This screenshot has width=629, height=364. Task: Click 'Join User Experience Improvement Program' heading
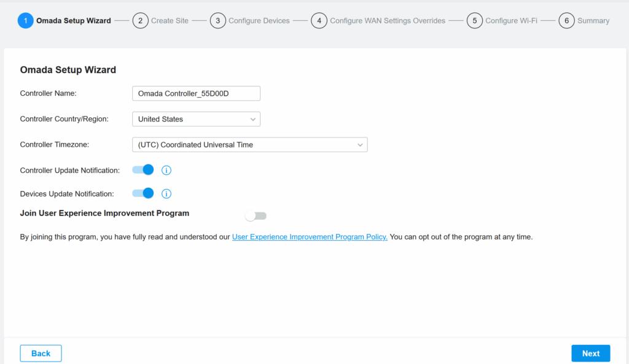click(x=104, y=213)
